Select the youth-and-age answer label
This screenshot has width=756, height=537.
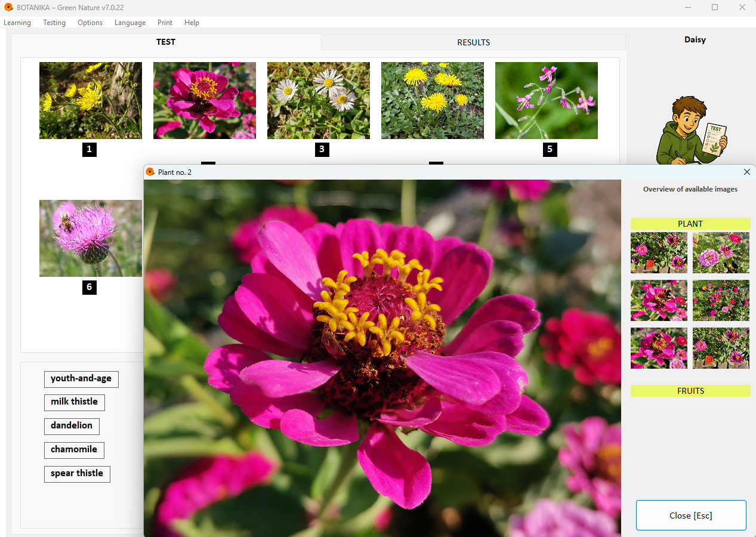[x=81, y=379]
